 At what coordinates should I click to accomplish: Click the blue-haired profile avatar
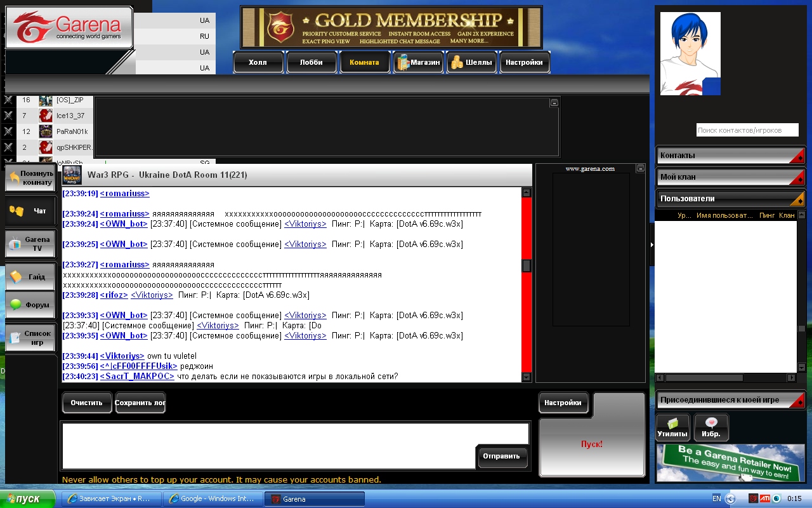click(x=690, y=53)
